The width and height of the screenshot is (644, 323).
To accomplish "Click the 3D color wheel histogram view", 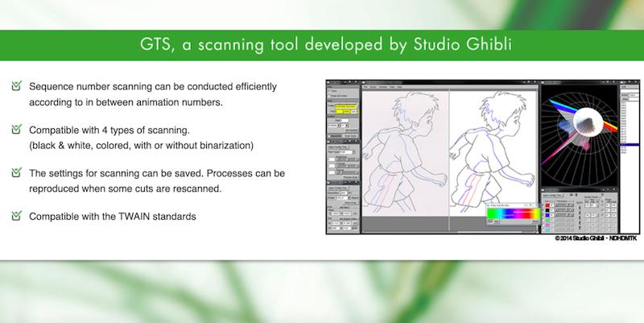I will [x=579, y=135].
